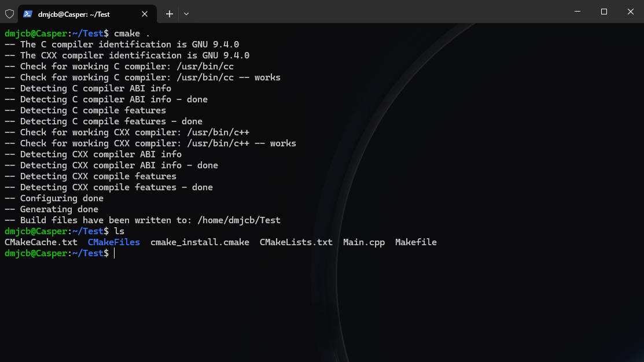The width and height of the screenshot is (644, 362).
Task: Click the Makefile file name
Action: [415, 242]
